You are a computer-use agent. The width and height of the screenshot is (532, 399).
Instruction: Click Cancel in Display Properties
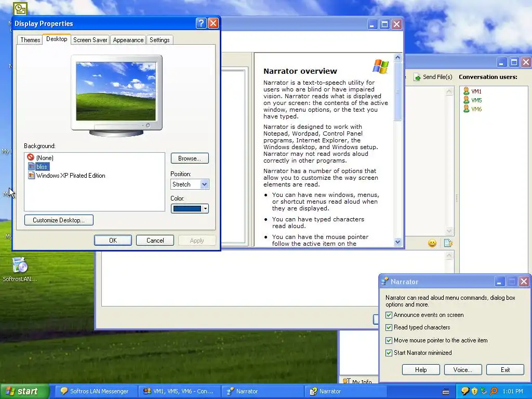click(155, 240)
